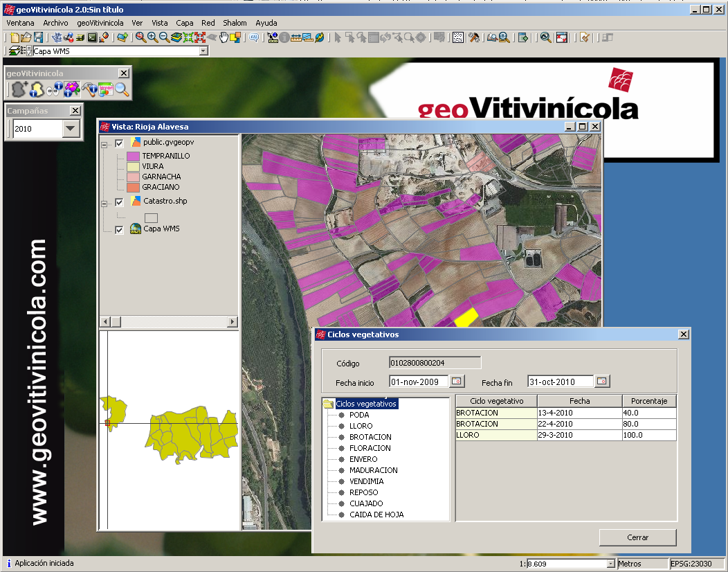Open the hammer and wrench preferences icon

tap(474, 37)
